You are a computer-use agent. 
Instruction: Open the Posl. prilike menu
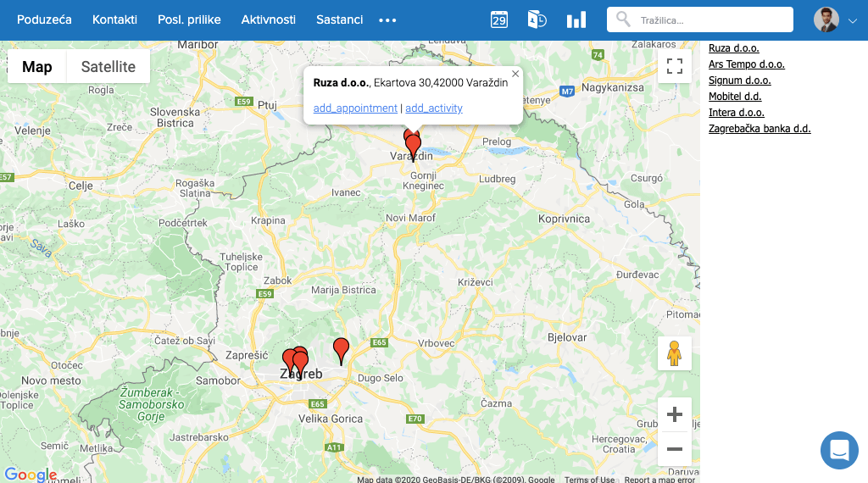(189, 20)
